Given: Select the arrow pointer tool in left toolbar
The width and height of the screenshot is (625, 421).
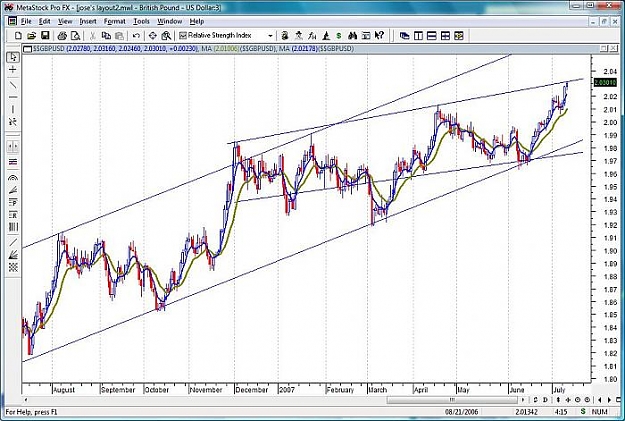Looking at the screenshot, I should (x=13, y=57).
